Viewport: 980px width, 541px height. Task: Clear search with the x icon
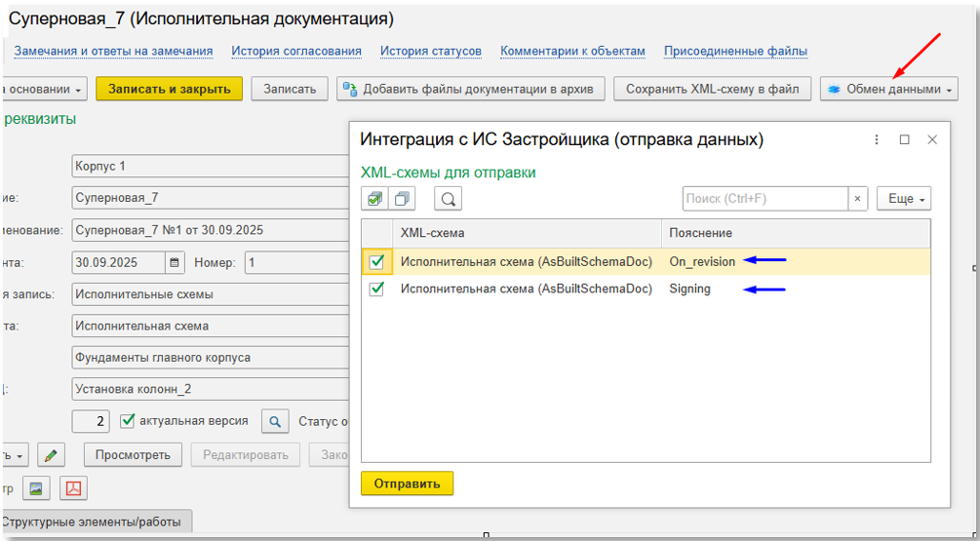pos(857,199)
